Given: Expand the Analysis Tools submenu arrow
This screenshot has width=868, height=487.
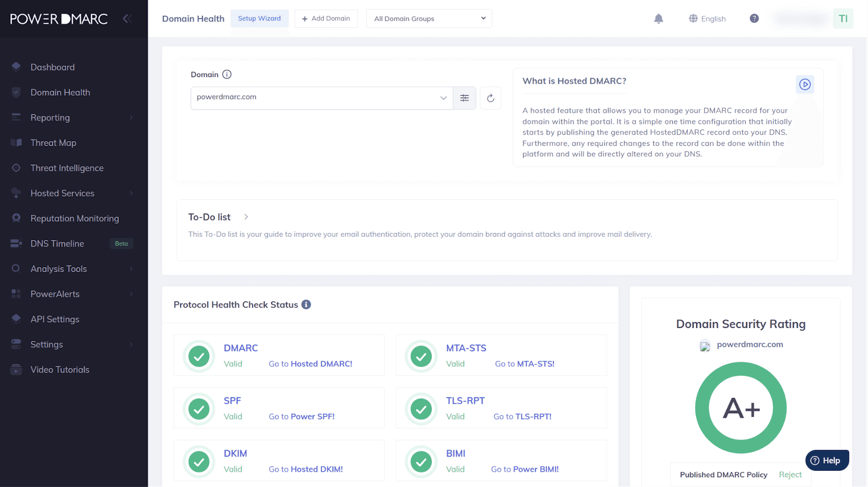Looking at the screenshot, I should tap(131, 269).
